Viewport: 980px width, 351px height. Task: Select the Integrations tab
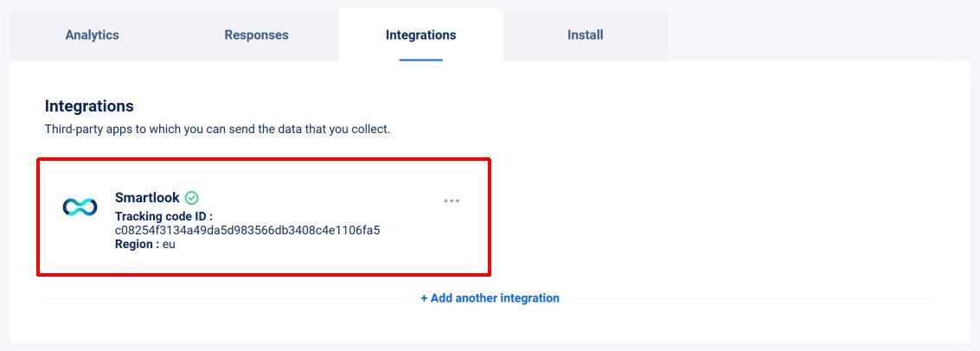click(420, 35)
